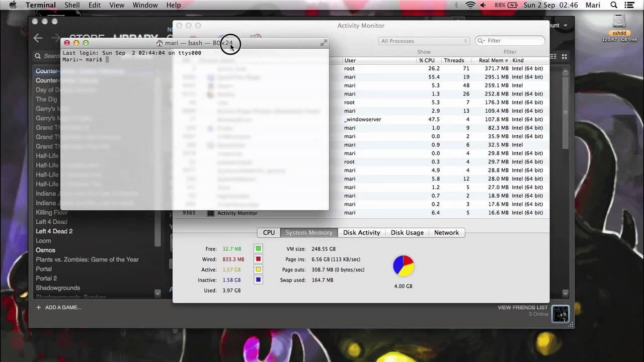Image resolution: width=644 pixels, height=362 pixels.
Task: Click the yellow Active memory swatch
Action: coord(258,270)
